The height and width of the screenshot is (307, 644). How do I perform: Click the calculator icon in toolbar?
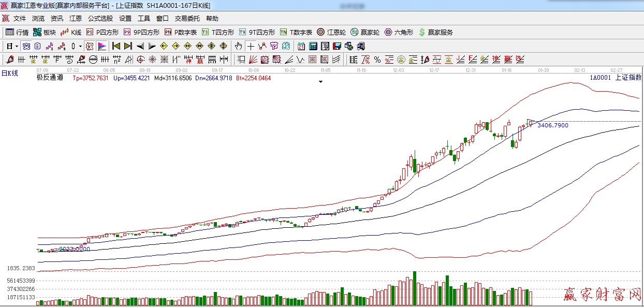point(313,46)
